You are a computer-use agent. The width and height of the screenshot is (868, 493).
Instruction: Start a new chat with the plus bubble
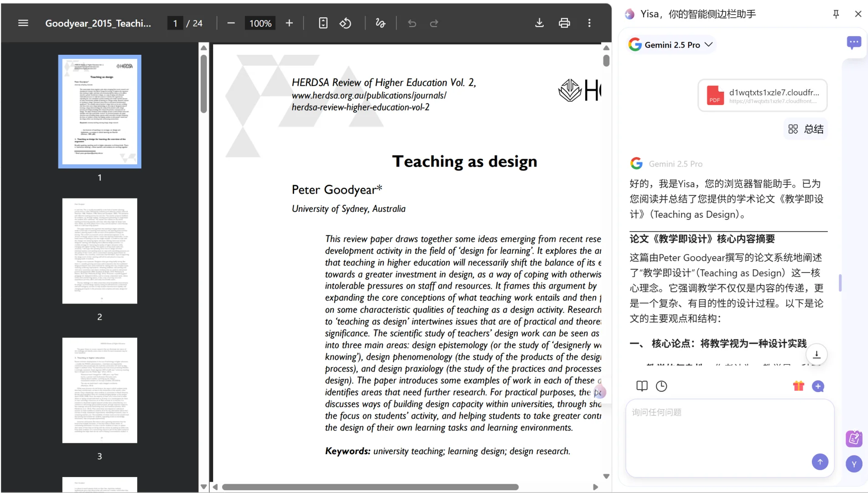pyautogui.click(x=818, y=386)
